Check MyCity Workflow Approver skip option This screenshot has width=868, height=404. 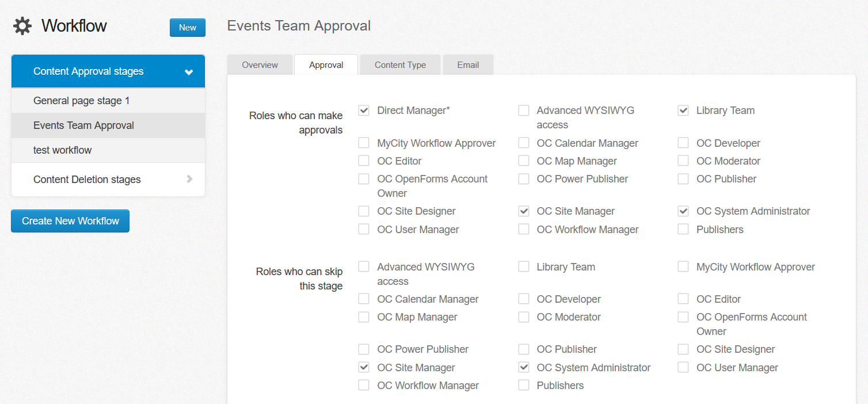[683, 266]
